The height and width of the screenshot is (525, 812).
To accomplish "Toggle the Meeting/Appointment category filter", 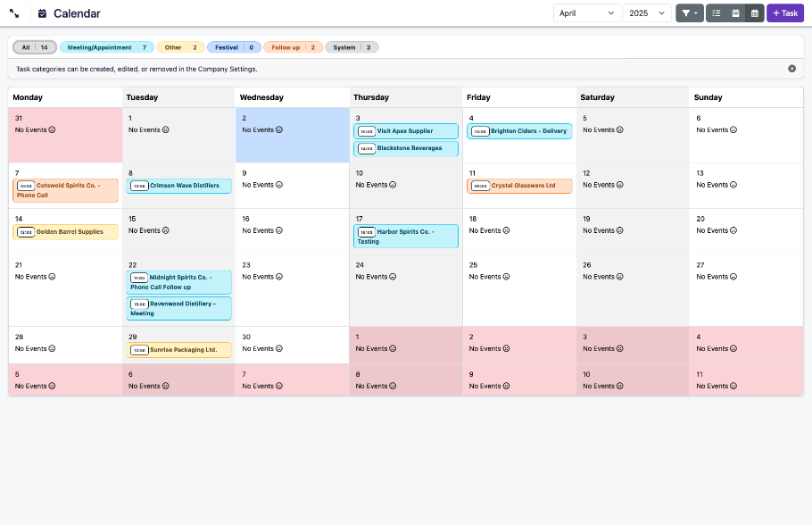I will point(107,47).
